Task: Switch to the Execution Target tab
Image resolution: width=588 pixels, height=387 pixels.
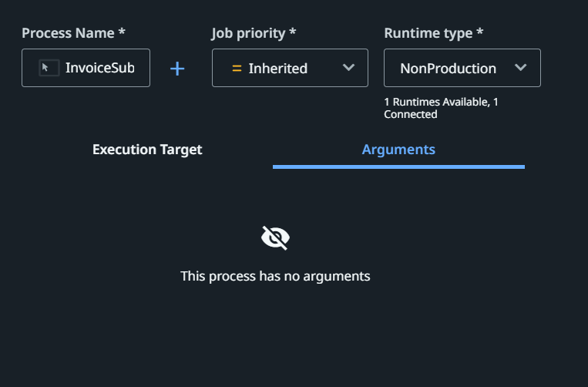Action: 147,150
